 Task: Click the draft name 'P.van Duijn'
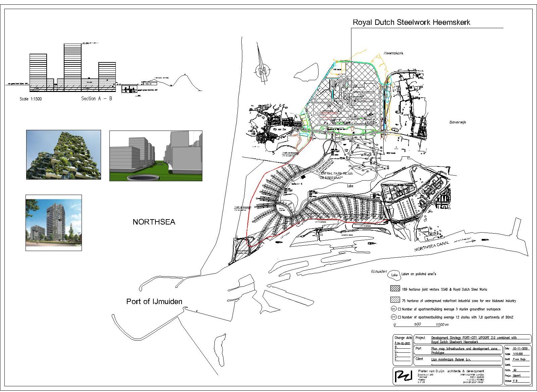click(520, 359)
